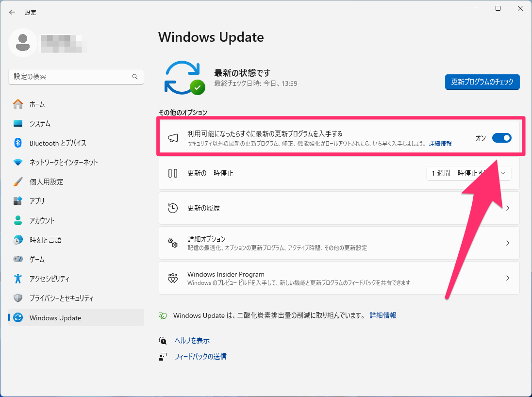Viewport: 532px width, 397px height.
Task: Disable 最新の更新プログラムを入手する toggle
Action: 502,137
